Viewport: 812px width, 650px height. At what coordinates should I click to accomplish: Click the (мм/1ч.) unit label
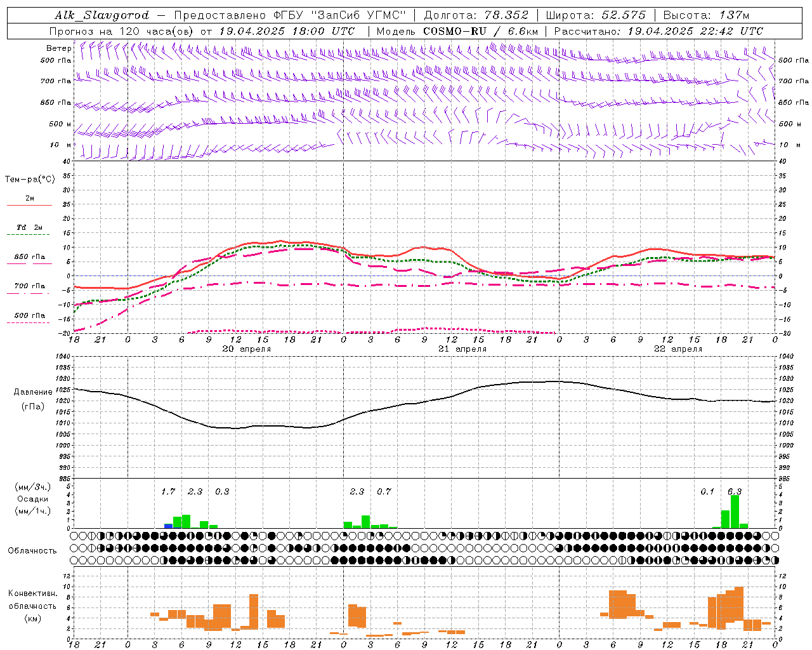click(x=32, y=511)
